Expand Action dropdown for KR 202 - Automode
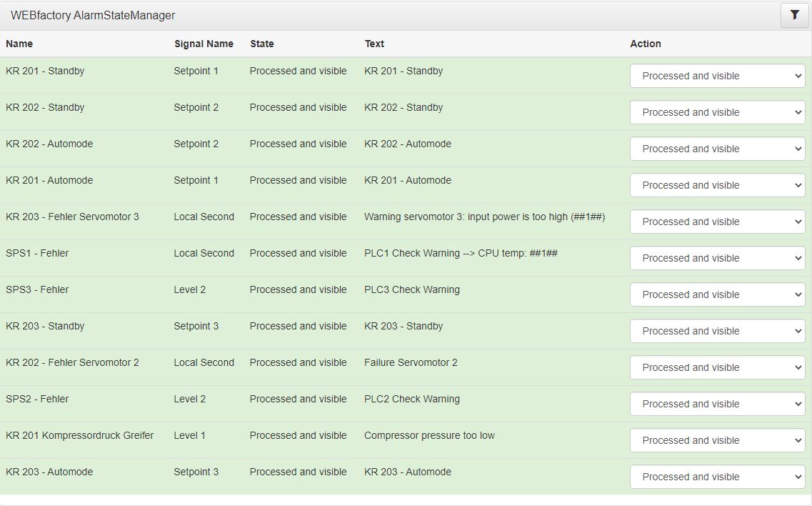Image resolution: width=812 pixels, height=506 pixels. coord(717,149)
